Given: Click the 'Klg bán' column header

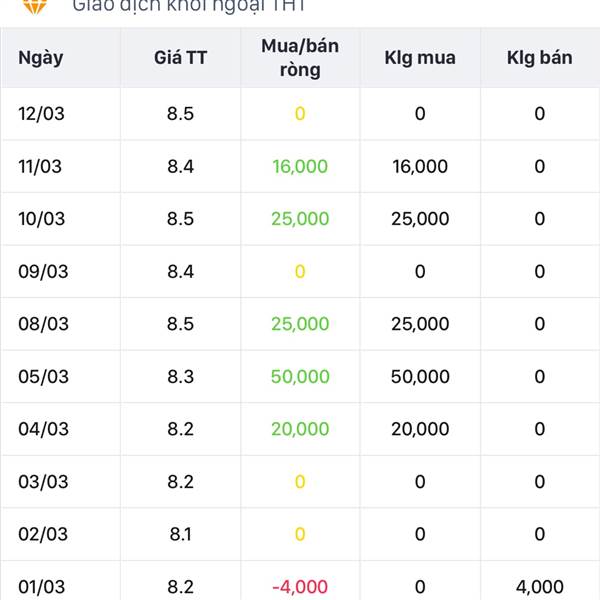Looking at the screenshot, I should point(540,57).
